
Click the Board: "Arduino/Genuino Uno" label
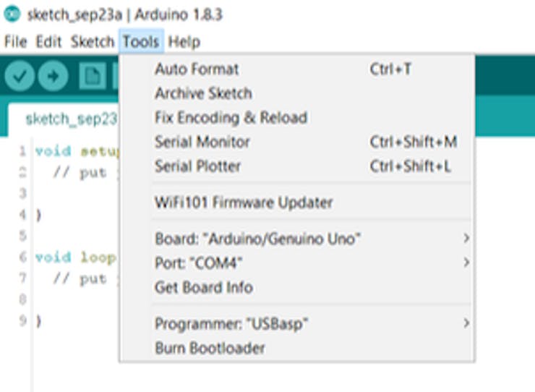[257, 239]
